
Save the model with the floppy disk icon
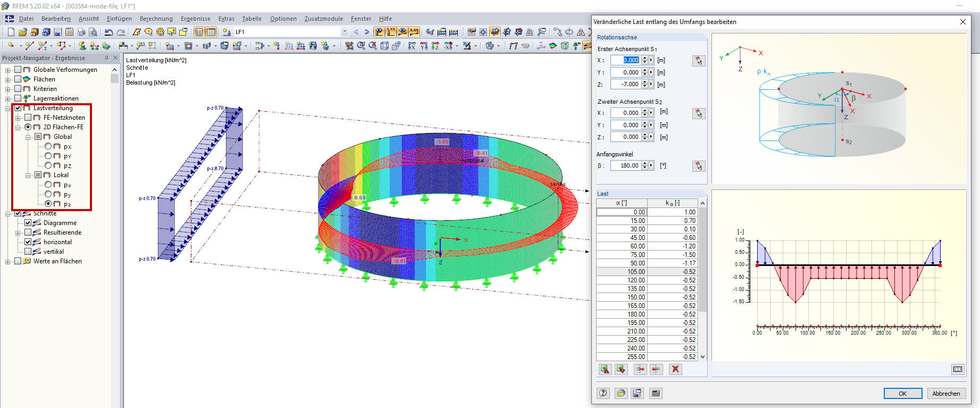click(x=58, y=32)
